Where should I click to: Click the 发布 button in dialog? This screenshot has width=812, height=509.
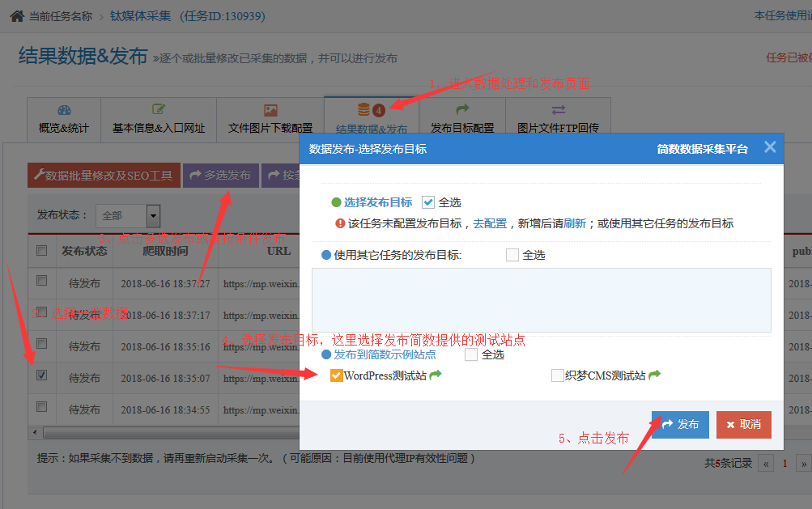(680, 425)
